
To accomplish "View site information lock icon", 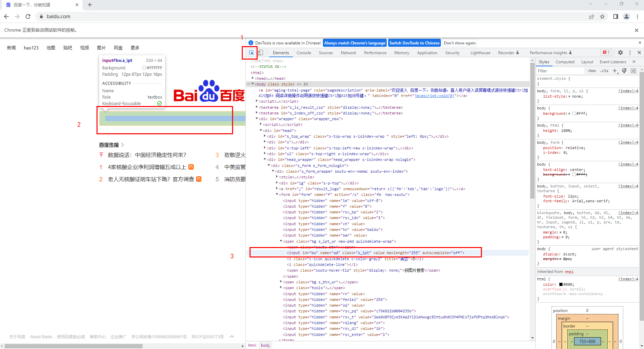I will coord(41,16).
